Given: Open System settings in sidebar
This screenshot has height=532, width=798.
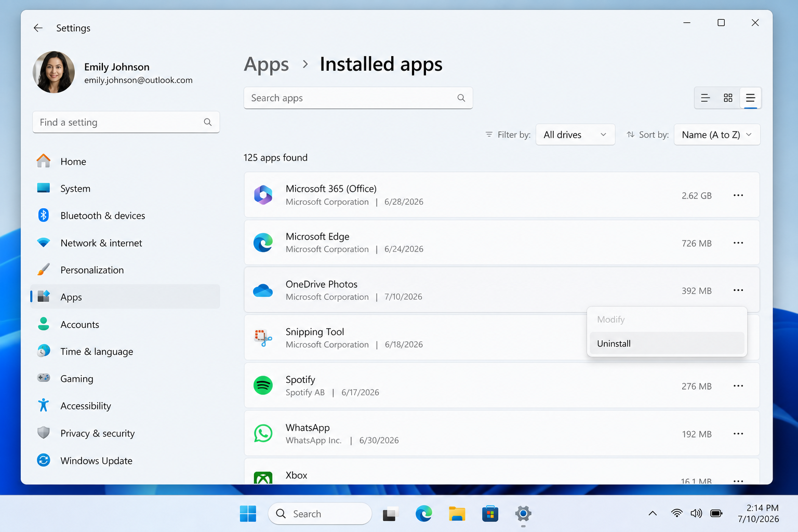Looking at the screenshot, I should pyautogui.click(x=125, y=189).
